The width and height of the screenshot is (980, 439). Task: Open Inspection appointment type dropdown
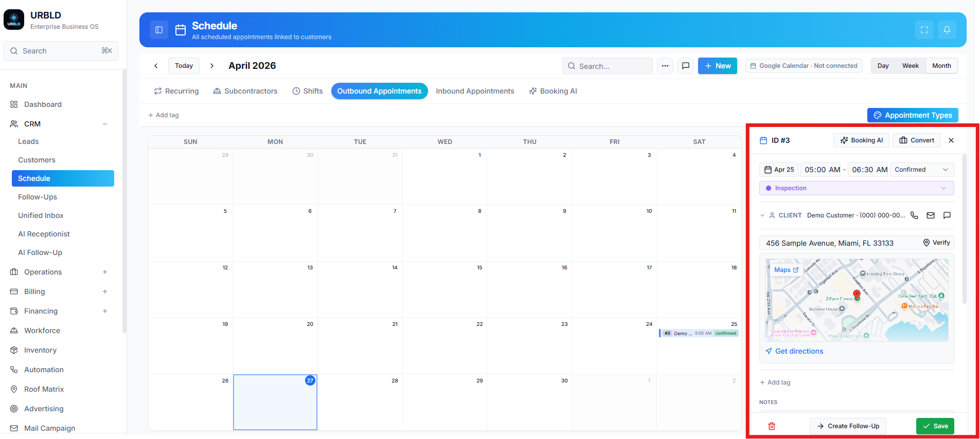(857, 188)
